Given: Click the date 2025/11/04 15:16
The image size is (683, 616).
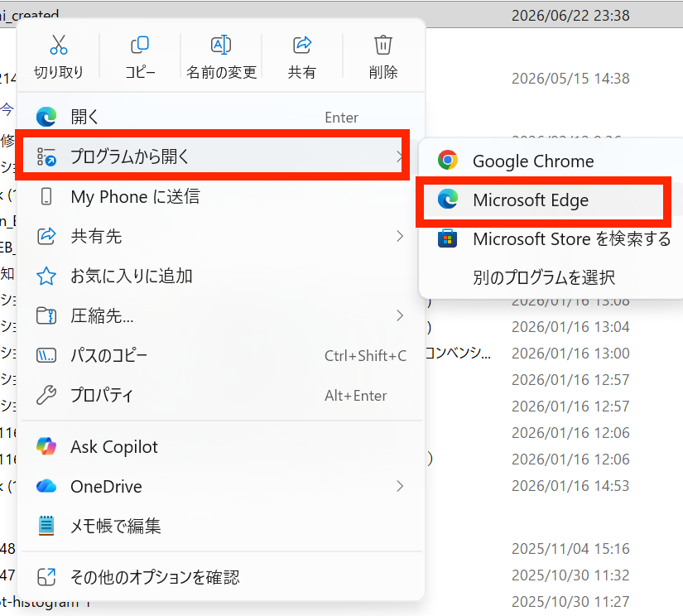Looking at the screenshot, I should tap(570, 549).
